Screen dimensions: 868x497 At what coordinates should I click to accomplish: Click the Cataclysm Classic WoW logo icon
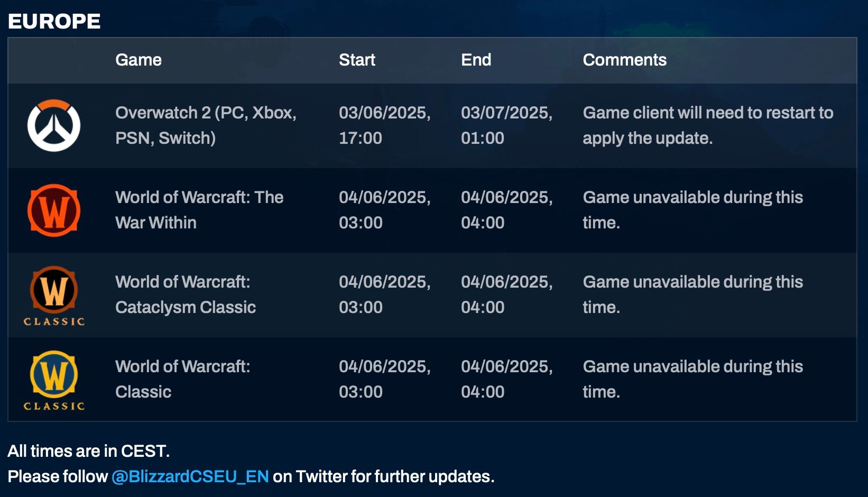pos(54,296)
